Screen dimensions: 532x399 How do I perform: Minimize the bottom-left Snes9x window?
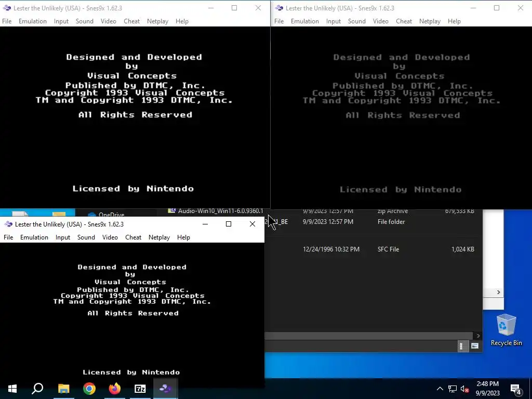pyautogui.click(x=205, y=224)
